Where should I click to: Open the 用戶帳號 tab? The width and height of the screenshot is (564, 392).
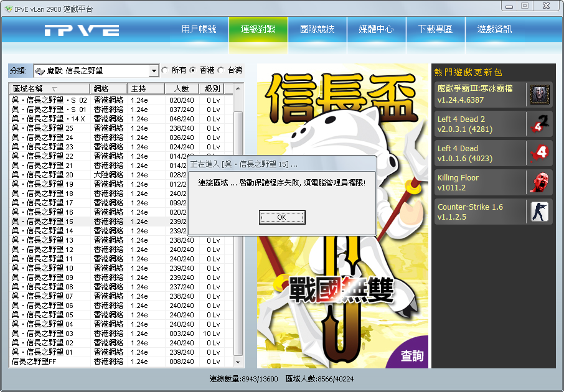pos(199,29)
